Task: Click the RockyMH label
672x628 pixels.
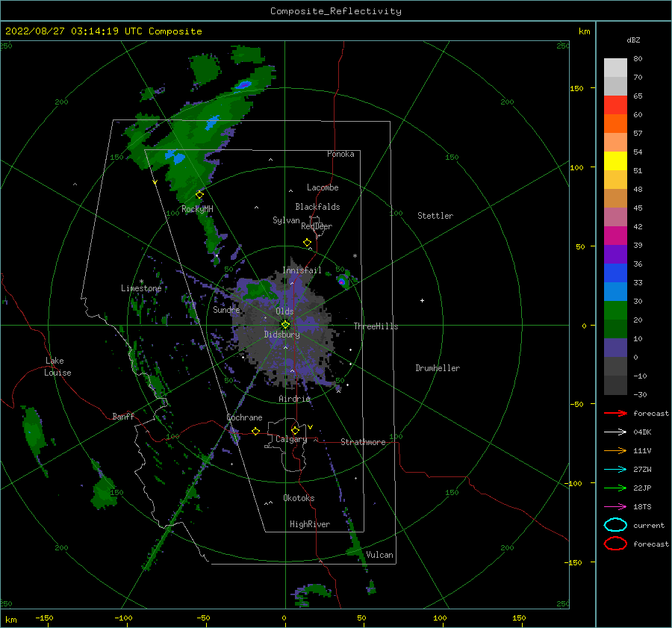Action: click(x=198, y=209)
